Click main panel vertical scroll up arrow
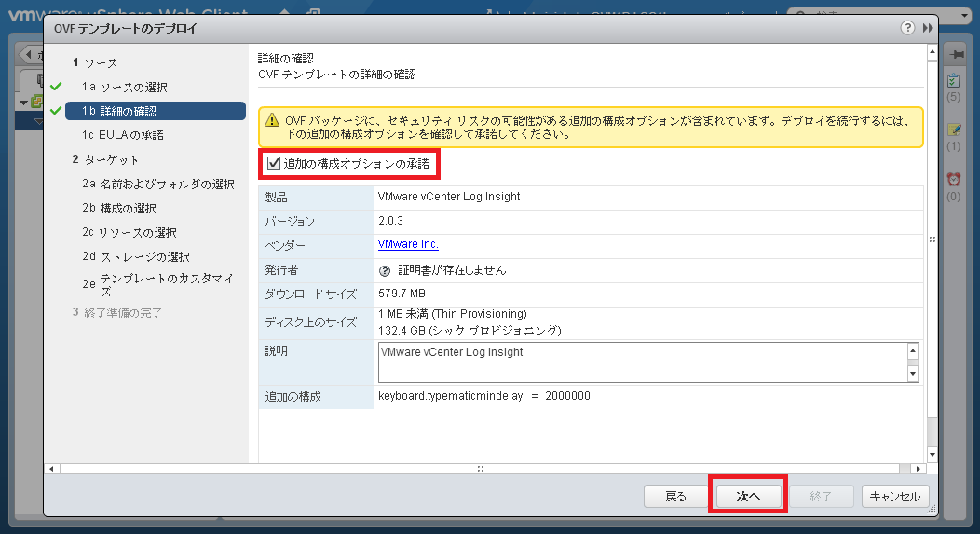 tap(932, 52)
